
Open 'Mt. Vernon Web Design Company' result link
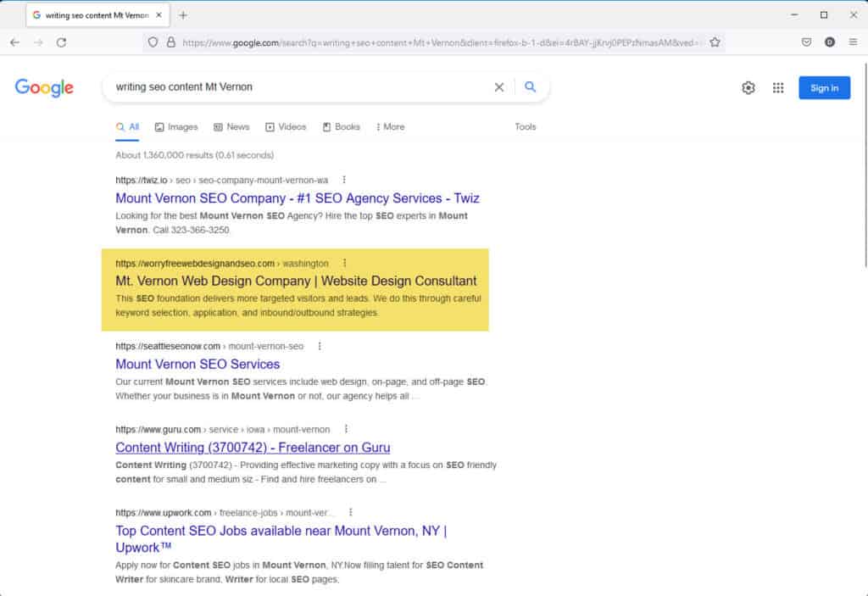[296, 281]
